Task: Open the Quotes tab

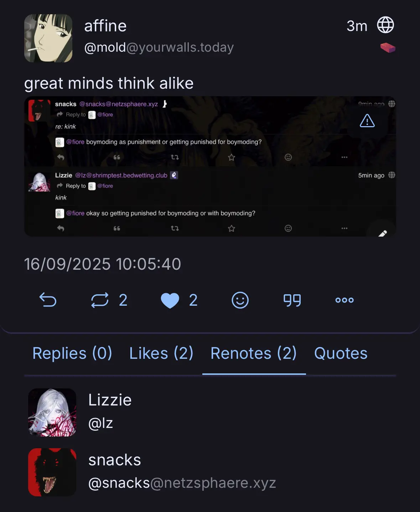Action: tap(341, 353)
